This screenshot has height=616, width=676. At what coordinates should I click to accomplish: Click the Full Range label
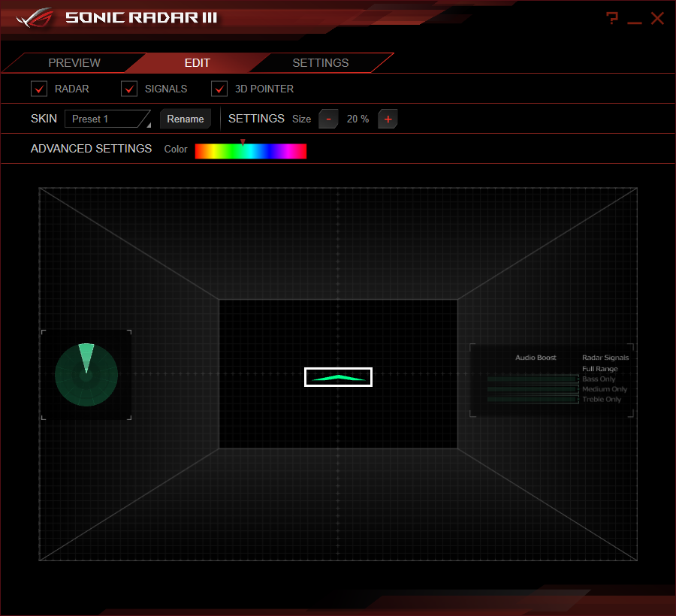point(599,369)
